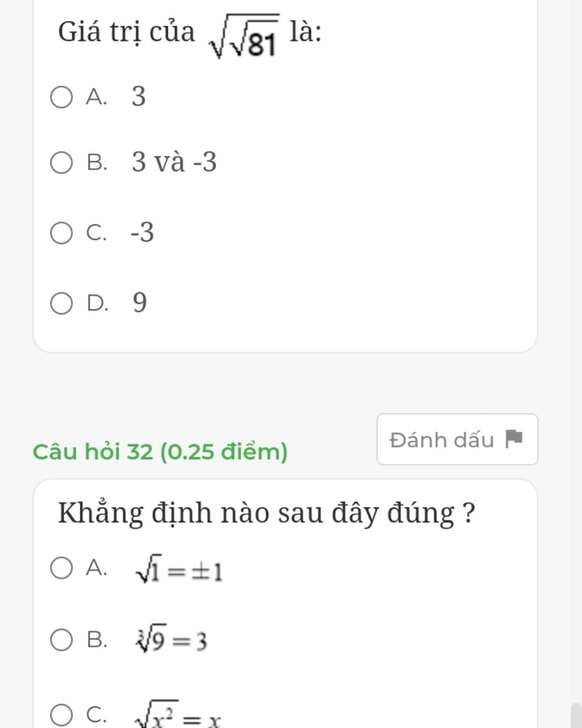Mark question 32 with Đánh dấu button

(457, 439)
